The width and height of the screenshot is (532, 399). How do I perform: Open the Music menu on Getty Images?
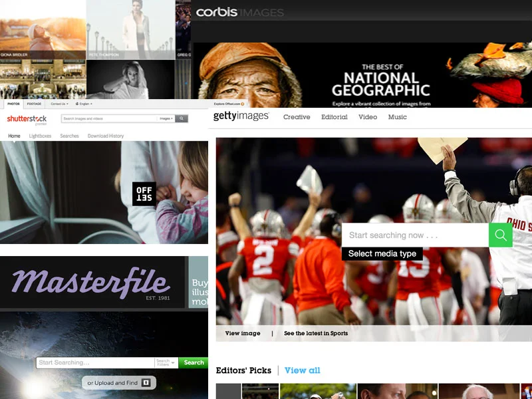[397, 117]
